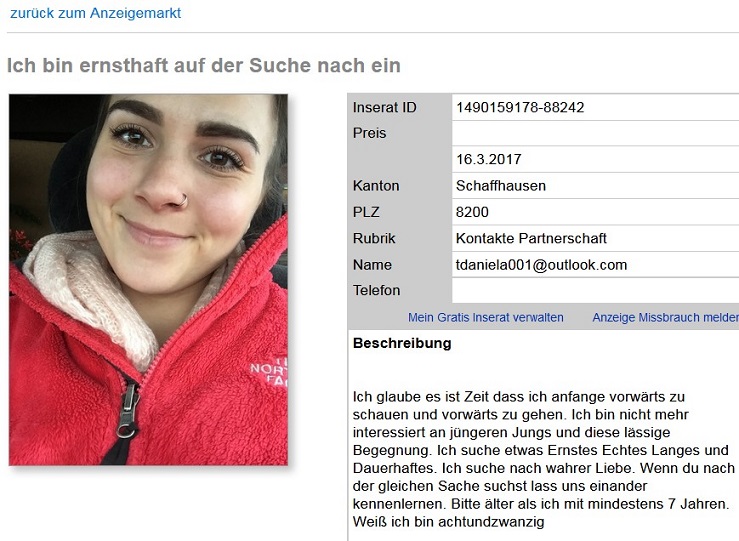739x541 pixels.
Task: Click 'zurück zum Anzeigemarkt' link
Action: 96,13
